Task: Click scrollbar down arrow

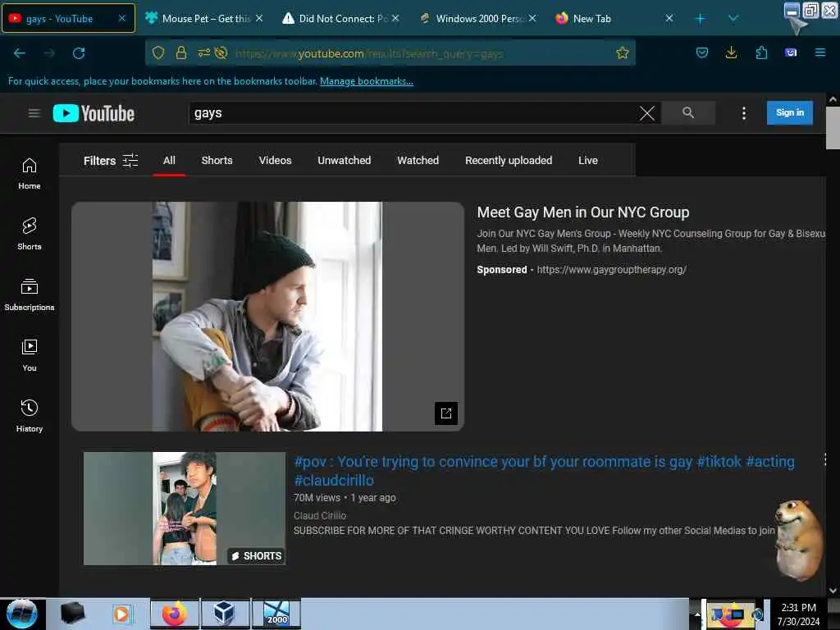Action: [833, 591]
